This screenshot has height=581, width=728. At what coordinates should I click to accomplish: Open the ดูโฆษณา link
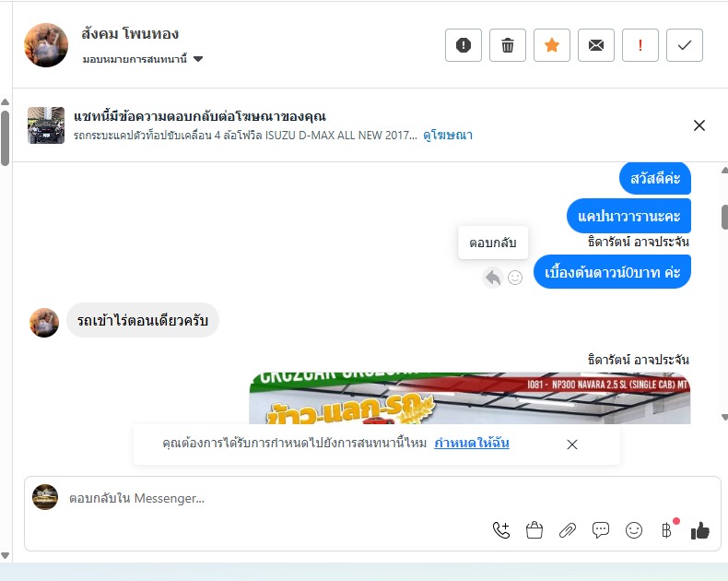(448, 135)
